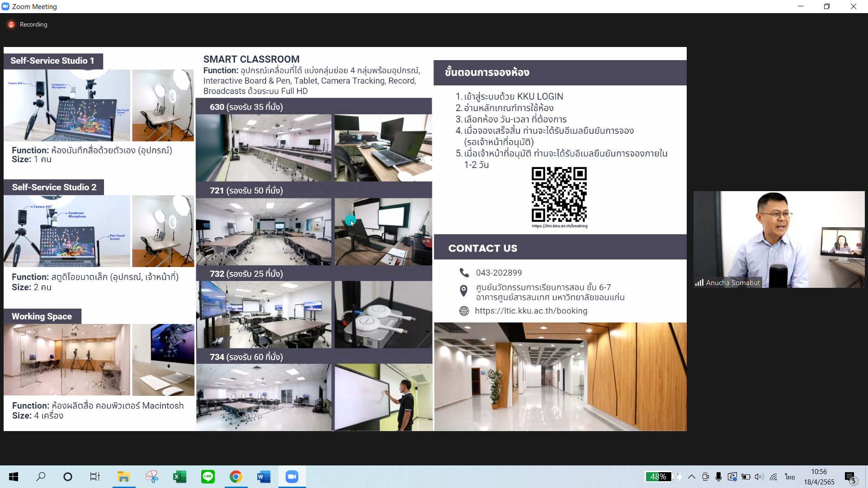Open Microsoft Word from the taskbar
Viewport: 868px width, 488px height.
click(264, 477)
